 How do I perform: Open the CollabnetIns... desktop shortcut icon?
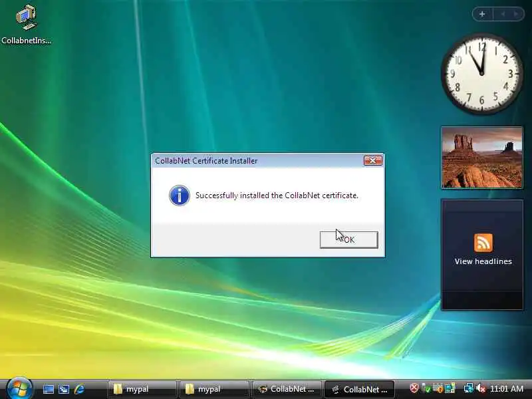coord(26,25)
